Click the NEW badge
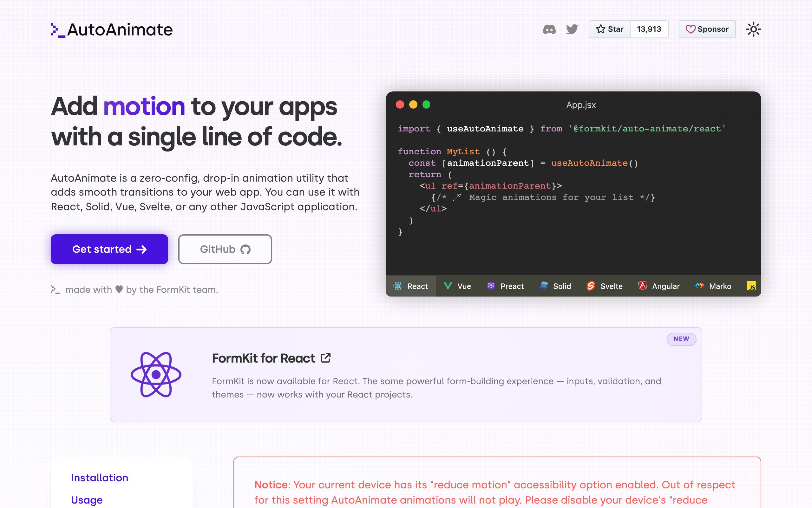Image resolution: width=812 pixels, height=508 pixels. [681, 339]
